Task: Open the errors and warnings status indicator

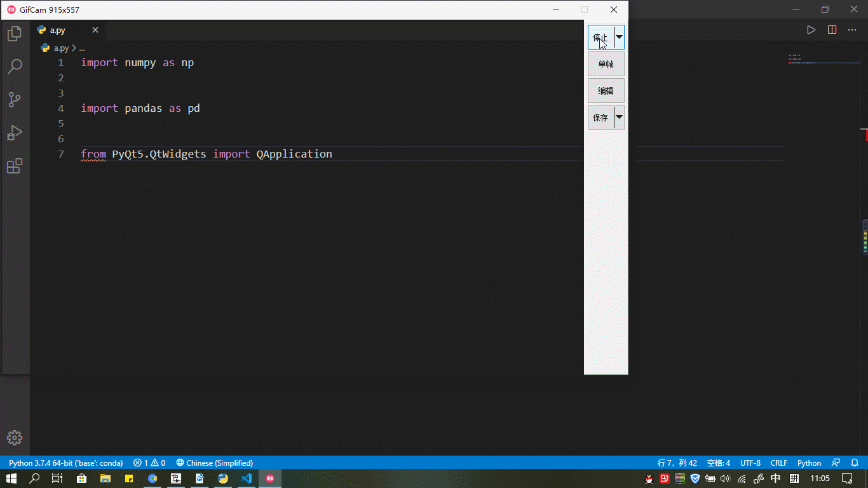Action: click(149, 463)
